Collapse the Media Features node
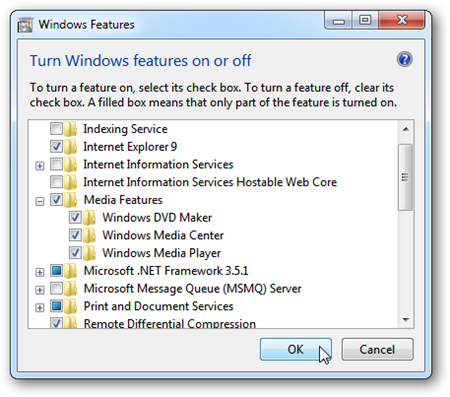This screenshot has height=397, width=450. point(40,201)
